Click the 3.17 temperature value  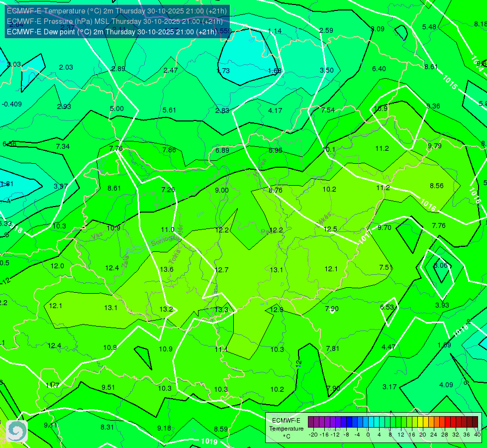pos(390,387)
